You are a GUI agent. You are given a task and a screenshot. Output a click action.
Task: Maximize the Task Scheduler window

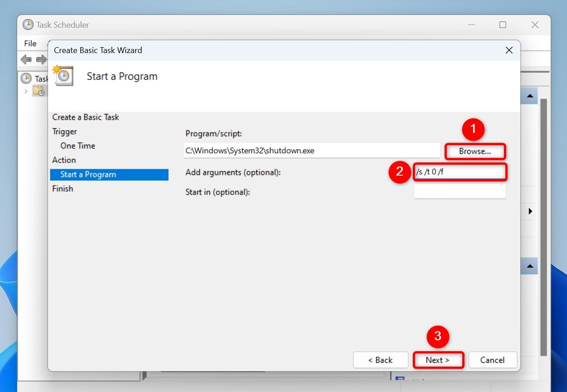click(x=503, y=25)
